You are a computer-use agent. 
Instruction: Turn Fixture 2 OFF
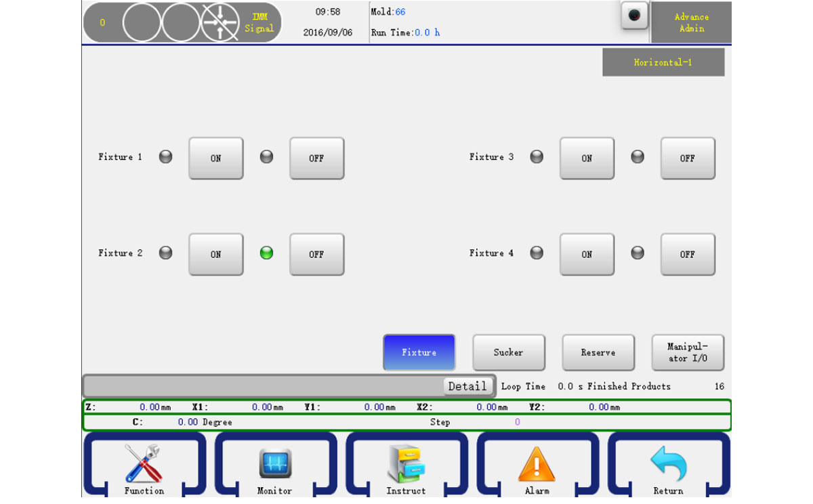tap(316, 255)
